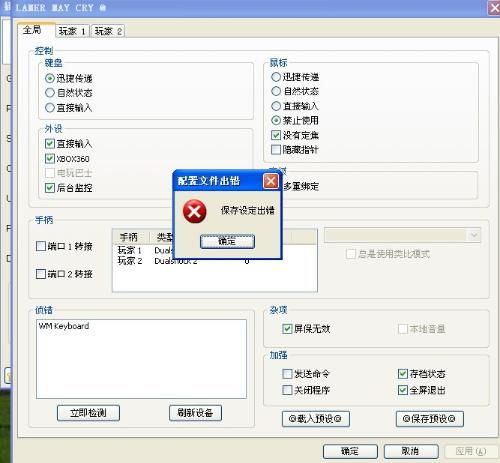Click 确定 in the 配置文件出错 dialog
The width and height of the screenshot is (500, 463).
[x=227, y=241]
